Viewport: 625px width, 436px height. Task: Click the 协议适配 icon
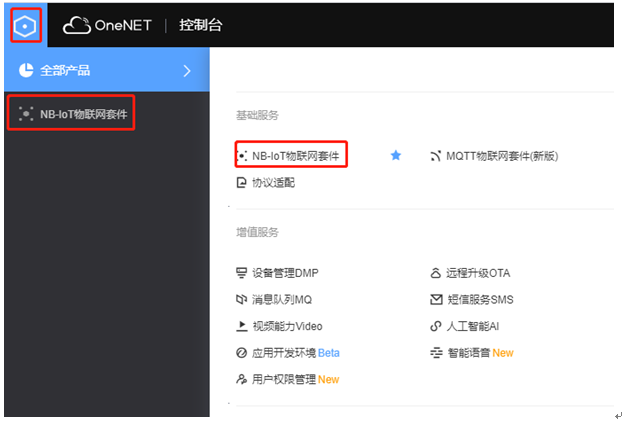(x=242, y=183)
